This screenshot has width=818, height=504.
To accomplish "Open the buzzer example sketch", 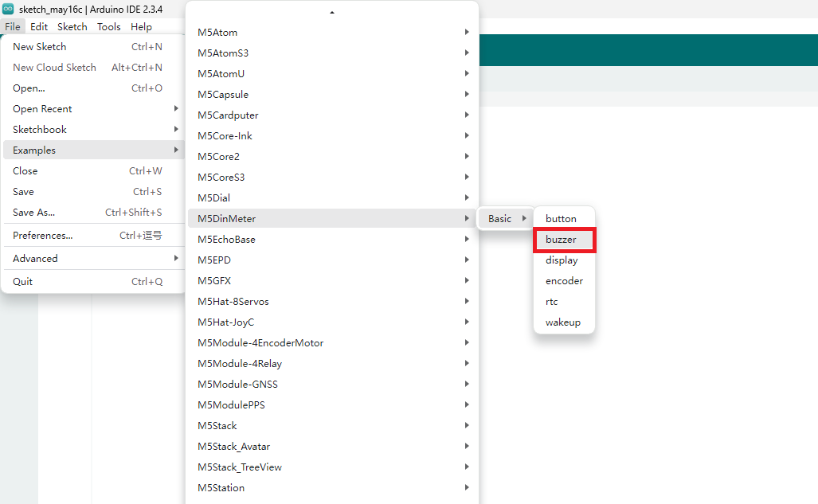I will tap(564, 240).
